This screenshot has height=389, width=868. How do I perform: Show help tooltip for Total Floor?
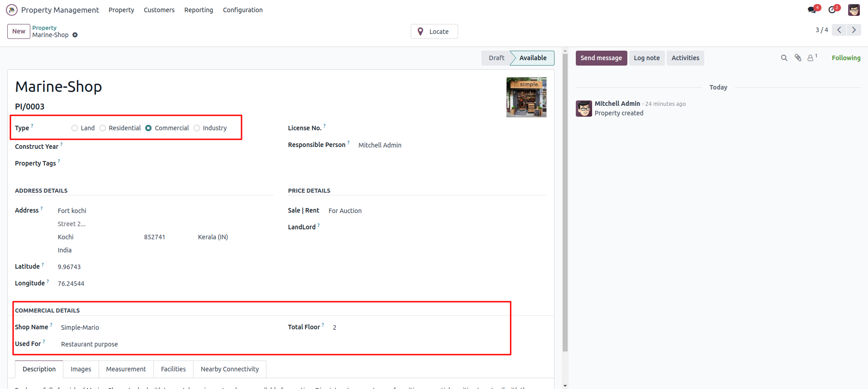[x=323, y=325]
